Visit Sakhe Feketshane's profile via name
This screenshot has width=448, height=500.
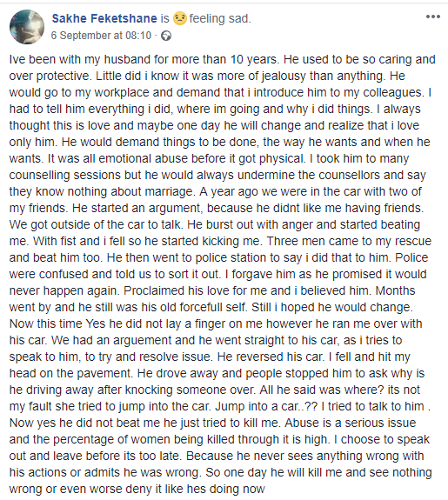click(104, 18)
